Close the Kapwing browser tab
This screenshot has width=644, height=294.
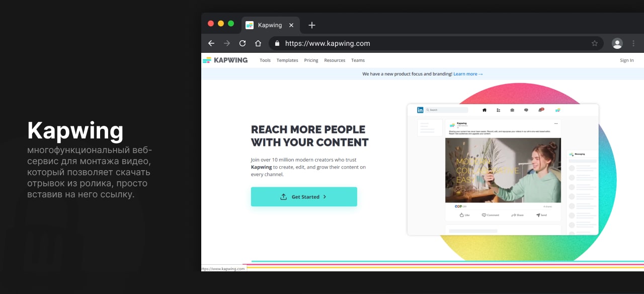(x=291, y=25)
